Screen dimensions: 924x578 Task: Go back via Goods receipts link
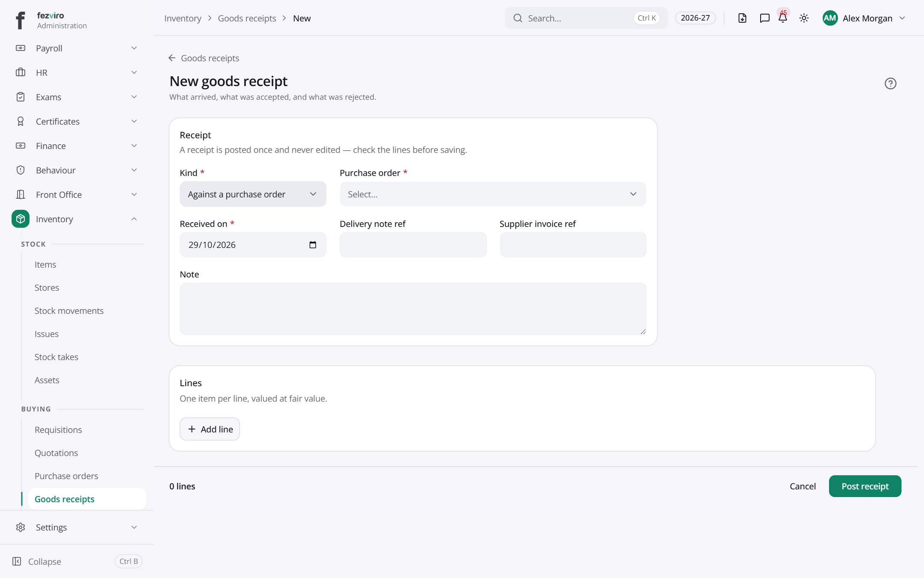(x=204, y=58)
